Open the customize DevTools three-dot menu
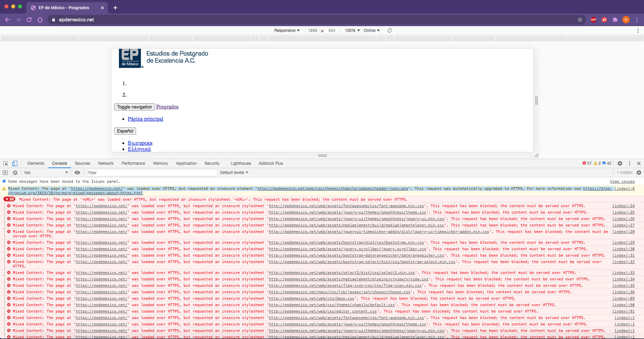Image resolution: width=644 pixels, height=339 pixels. 630,163
